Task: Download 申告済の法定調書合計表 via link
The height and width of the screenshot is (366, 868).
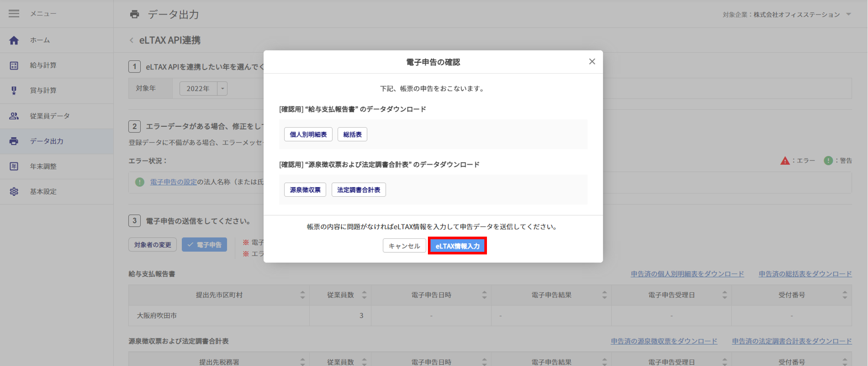Action: [x=792, y=341]
